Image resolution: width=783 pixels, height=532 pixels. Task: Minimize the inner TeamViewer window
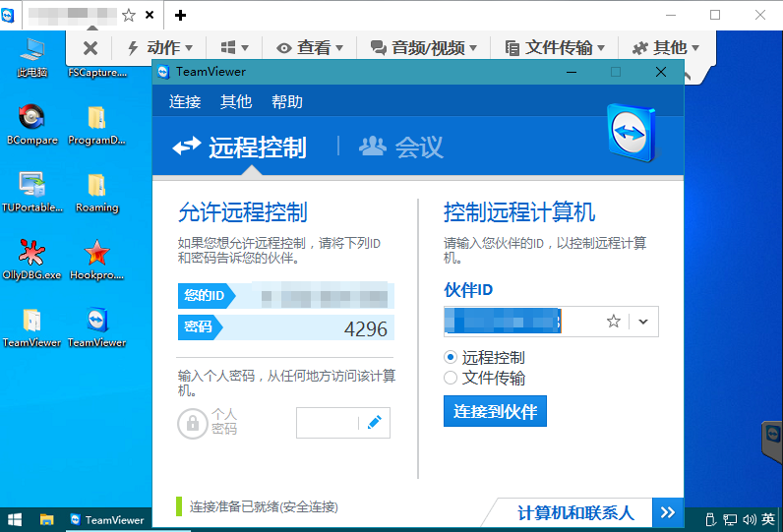click(x=572, y=73)
